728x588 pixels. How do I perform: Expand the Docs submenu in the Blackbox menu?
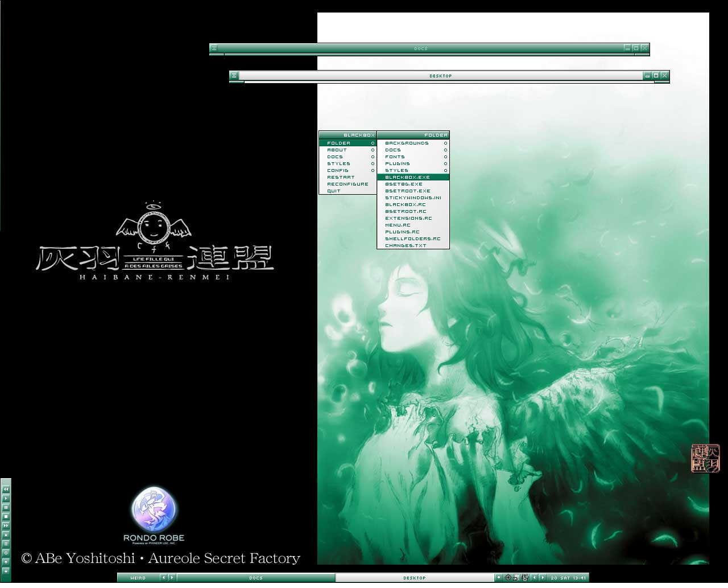pos(348,157)
